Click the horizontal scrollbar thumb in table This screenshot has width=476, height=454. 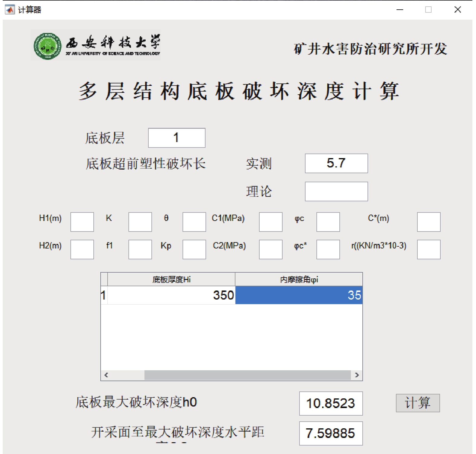coord(247,375)
